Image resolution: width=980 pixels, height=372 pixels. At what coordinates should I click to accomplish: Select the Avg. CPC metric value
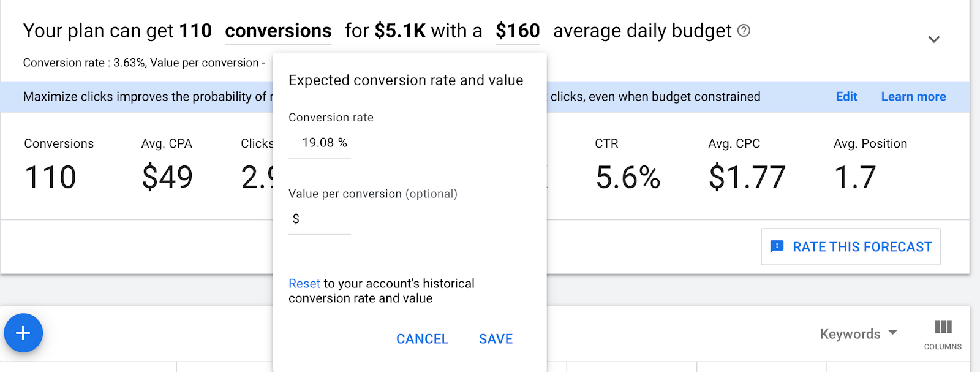[747, 178]
